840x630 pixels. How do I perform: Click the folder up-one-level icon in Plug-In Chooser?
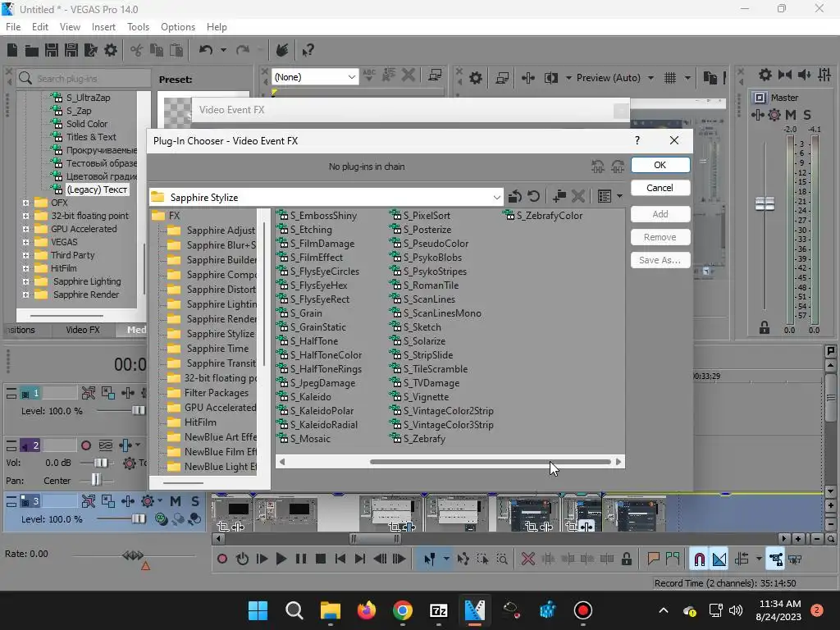(515, 197)
